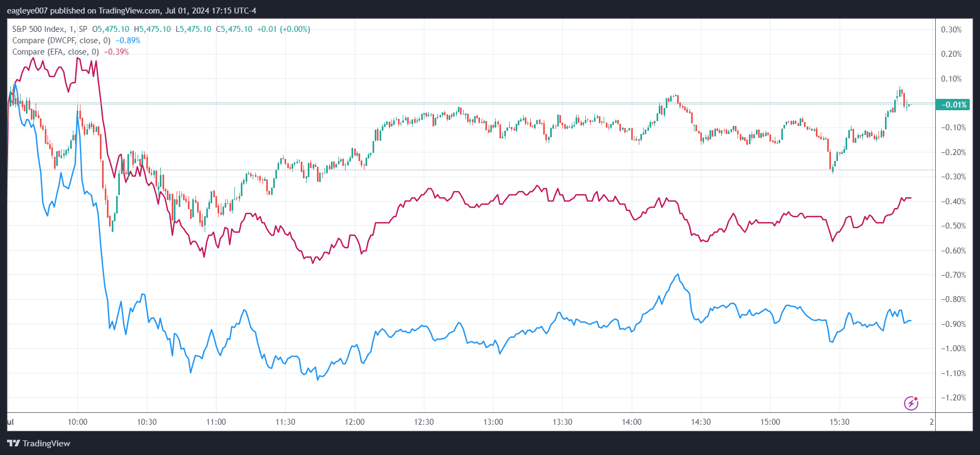Select the S&P 500 Index legend title
980x455 pixels.
tap(50, 29)
